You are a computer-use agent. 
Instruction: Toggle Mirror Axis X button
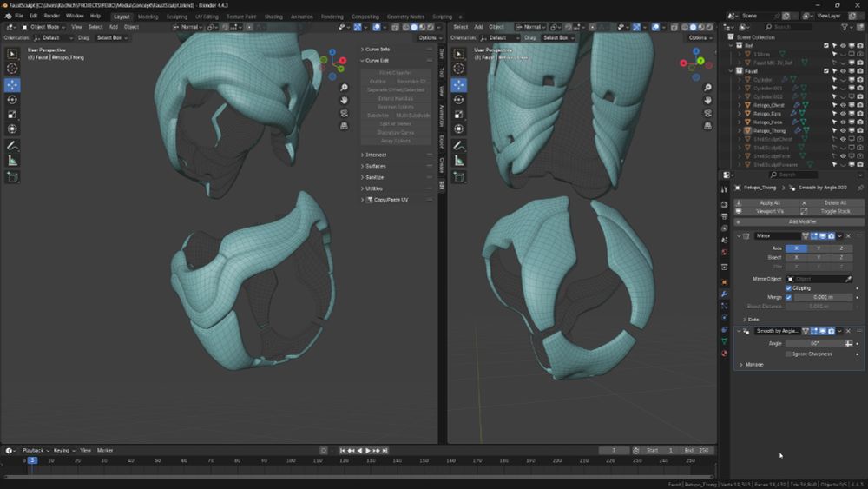(797, 248)
